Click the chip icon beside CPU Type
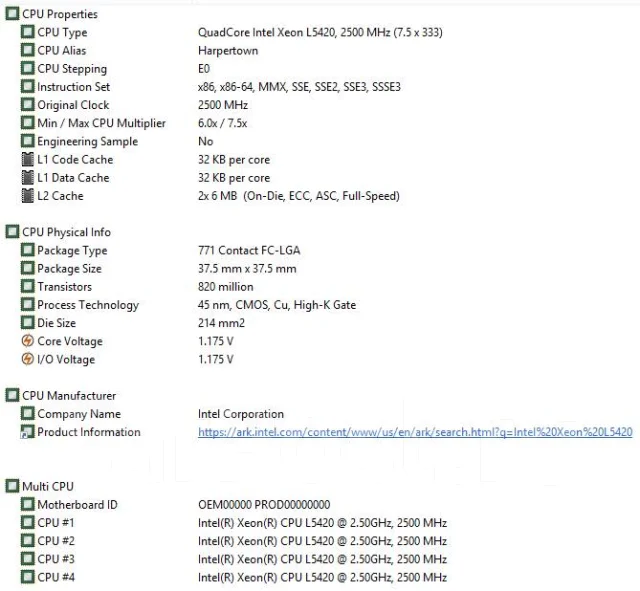 tap(27, 32)
